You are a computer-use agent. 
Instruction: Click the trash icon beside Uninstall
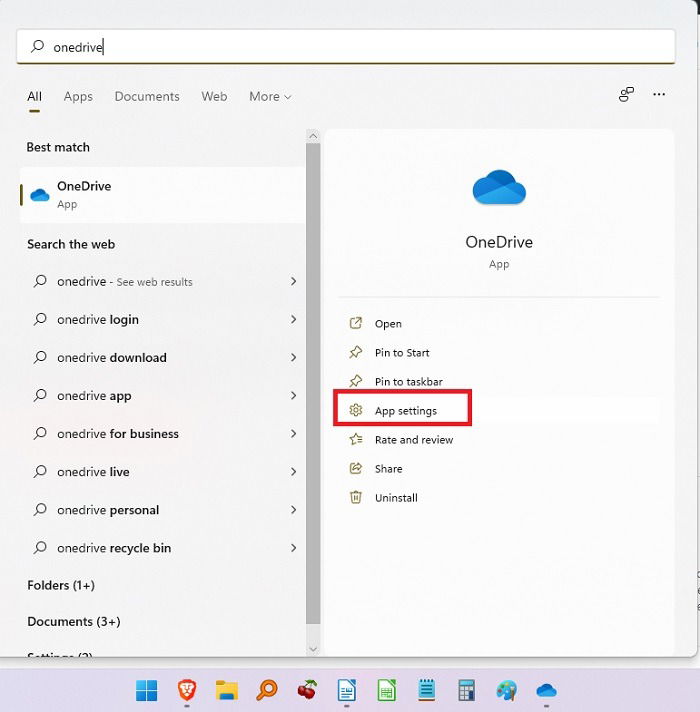[356, 497]
